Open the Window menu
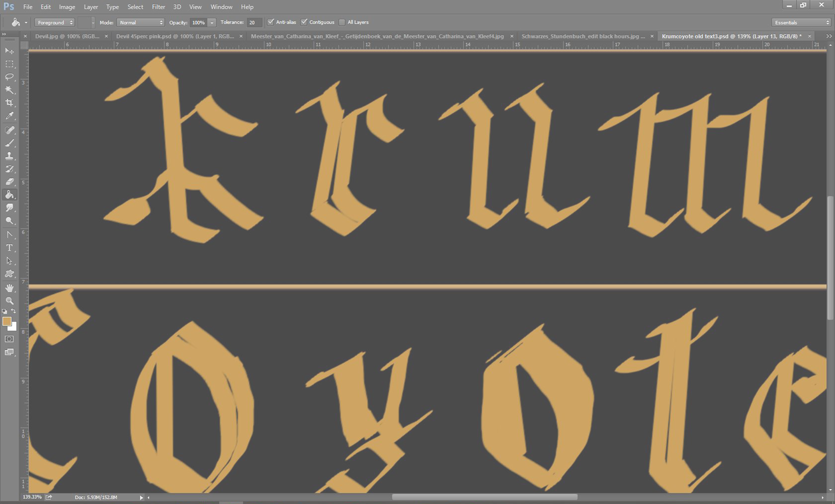Screen dimensions: 835x504 221,7
